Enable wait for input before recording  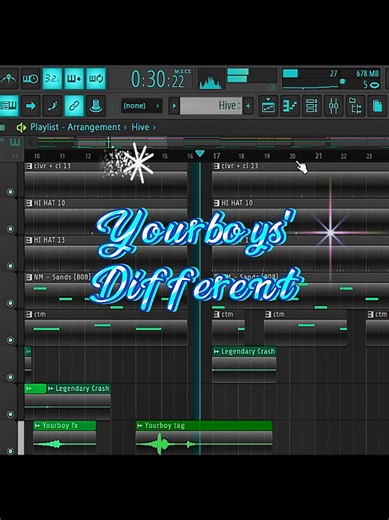pos(31,79)
